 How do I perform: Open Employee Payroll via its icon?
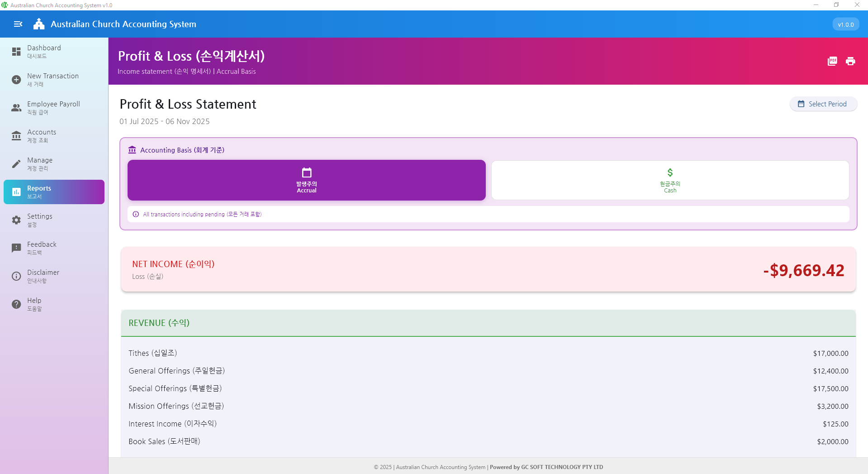16,108
